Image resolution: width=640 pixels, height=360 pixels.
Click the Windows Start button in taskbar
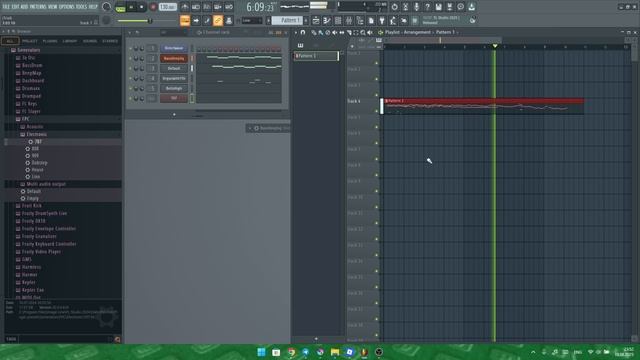point(261,352)
